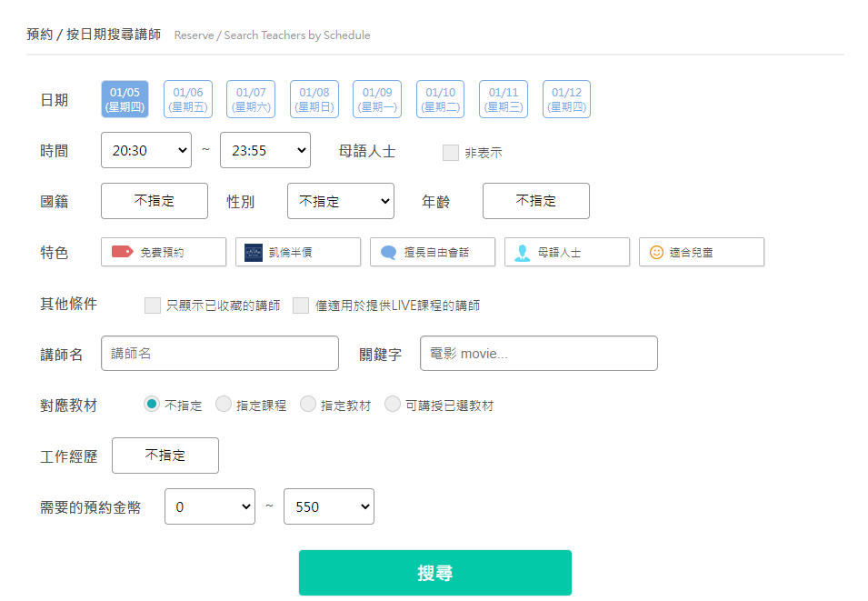This screenshot has height=601, width=868.
Task: Click the speech bubble icon for 擅長自由會話
Action: (389, 253)
